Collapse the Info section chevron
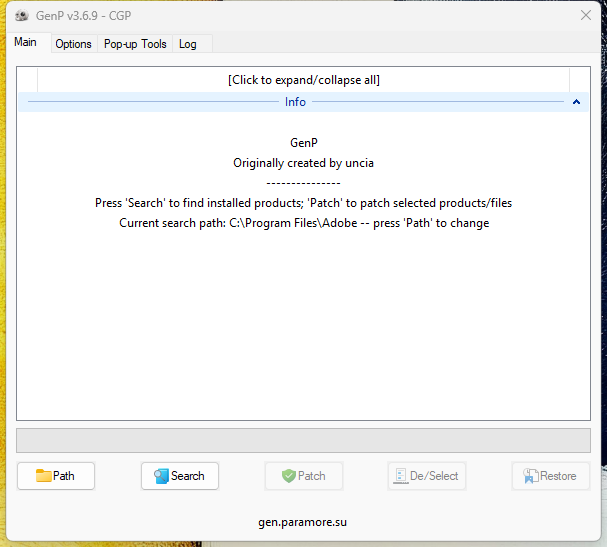This screenshot has width=607, height=547. click(576, 102)
